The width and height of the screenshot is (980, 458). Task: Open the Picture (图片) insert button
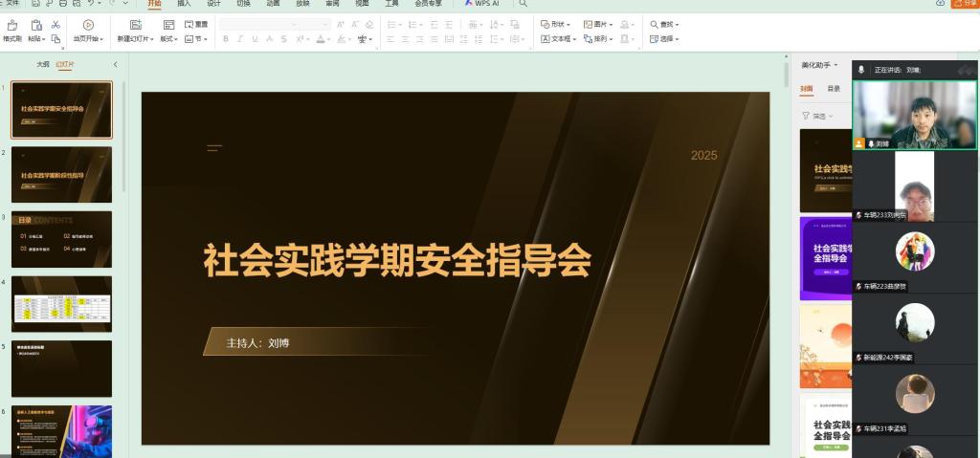(x=599, y=24)
